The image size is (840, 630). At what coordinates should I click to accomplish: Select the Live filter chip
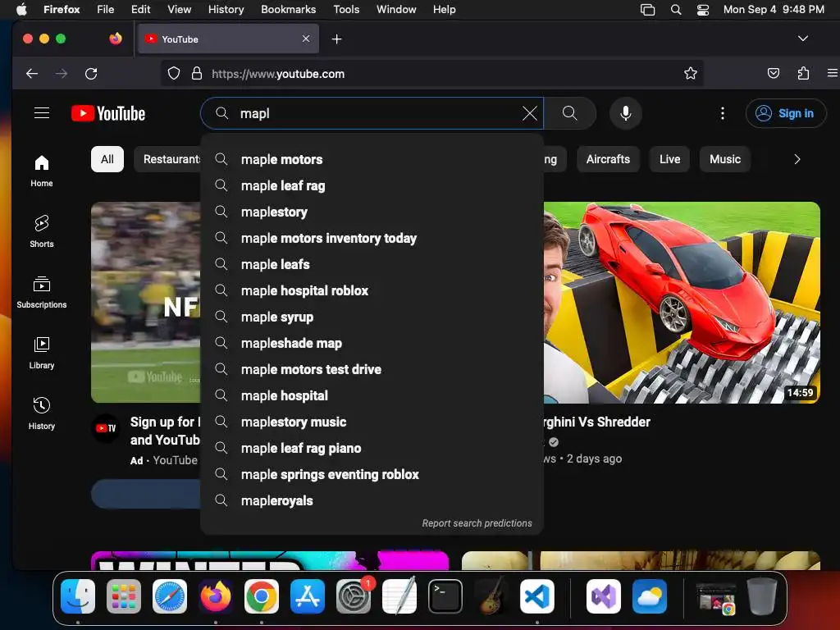pos(669,159)
